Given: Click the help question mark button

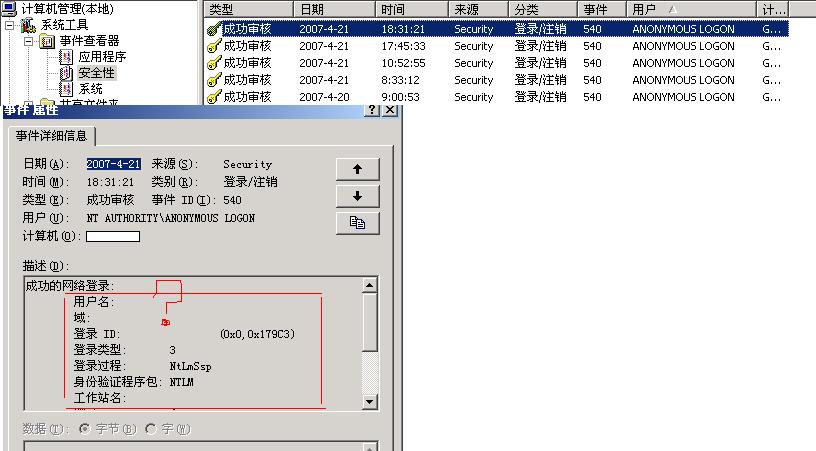Looking at the screenshot, I should [x=372, y=110].
